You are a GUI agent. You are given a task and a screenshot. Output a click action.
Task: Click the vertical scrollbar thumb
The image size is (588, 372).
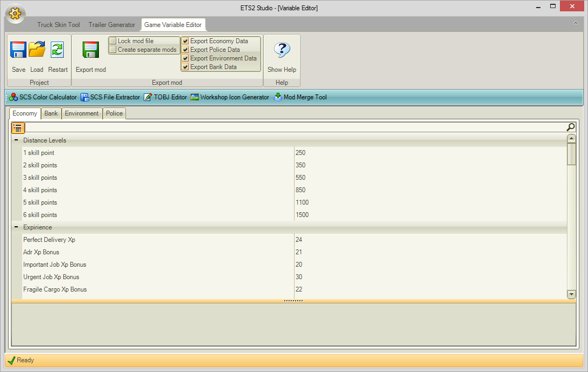pos(571,154)
